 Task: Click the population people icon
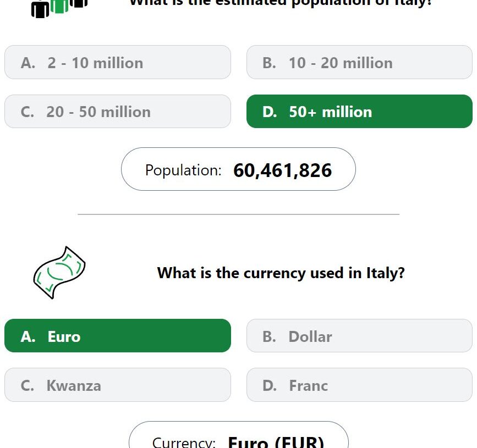59,8
